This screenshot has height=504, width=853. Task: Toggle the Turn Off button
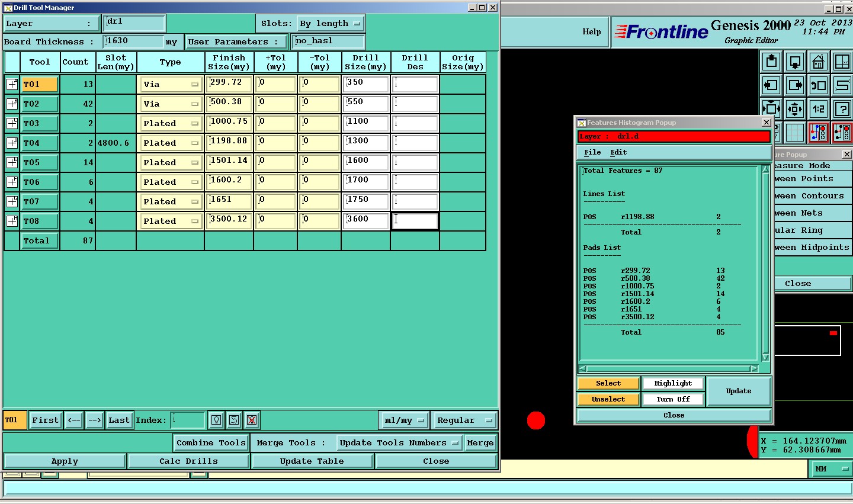(673, 399)
